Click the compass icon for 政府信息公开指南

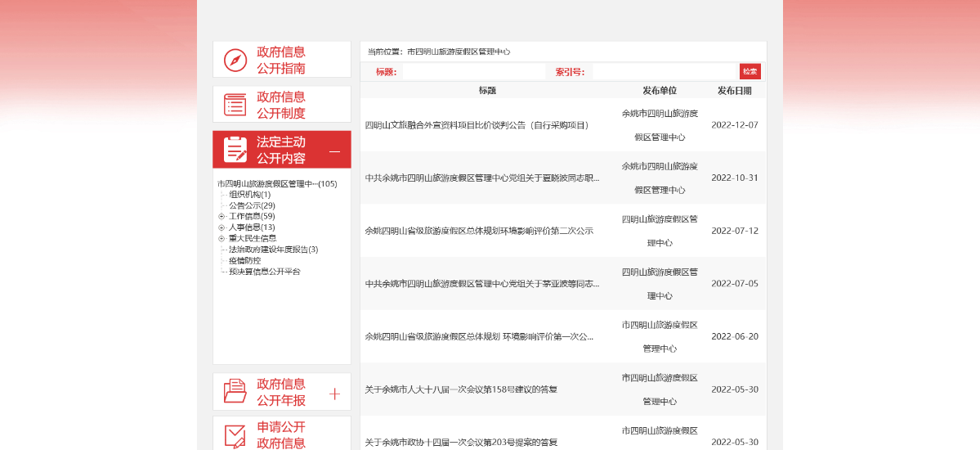pos(235,60)
